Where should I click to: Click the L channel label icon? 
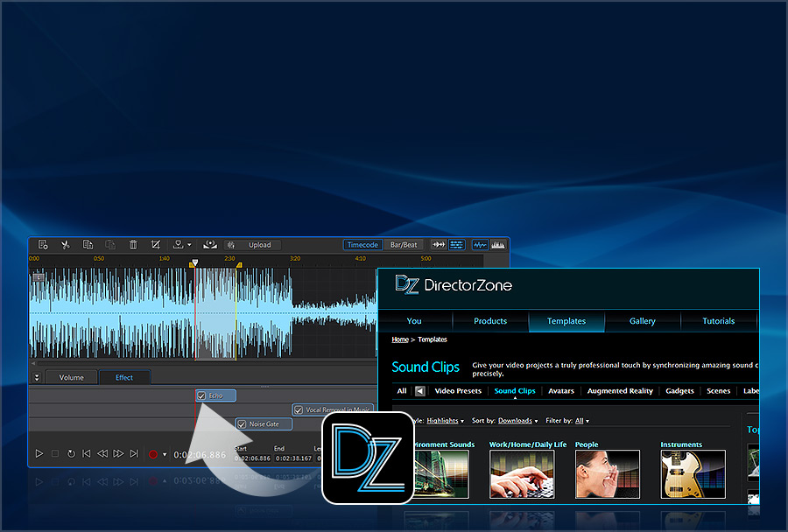tap(39, 276)
